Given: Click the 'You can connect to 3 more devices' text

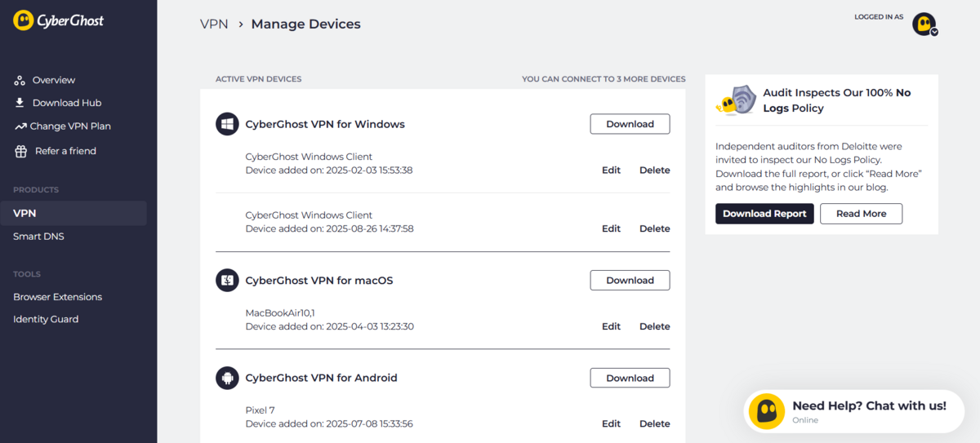Looking at the screenshot, I should tap(604, 79).
